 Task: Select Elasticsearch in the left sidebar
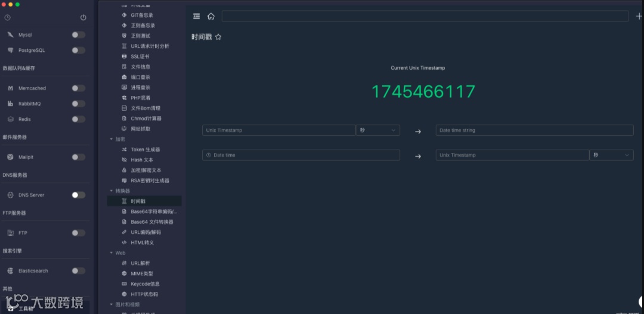point(33,271)
